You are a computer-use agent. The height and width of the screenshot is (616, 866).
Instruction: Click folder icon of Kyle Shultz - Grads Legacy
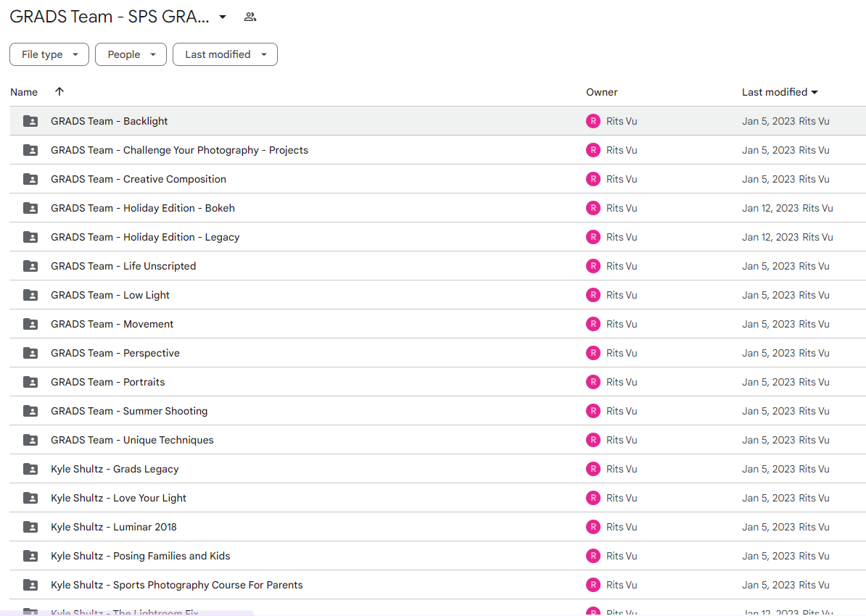coord(30,469)
